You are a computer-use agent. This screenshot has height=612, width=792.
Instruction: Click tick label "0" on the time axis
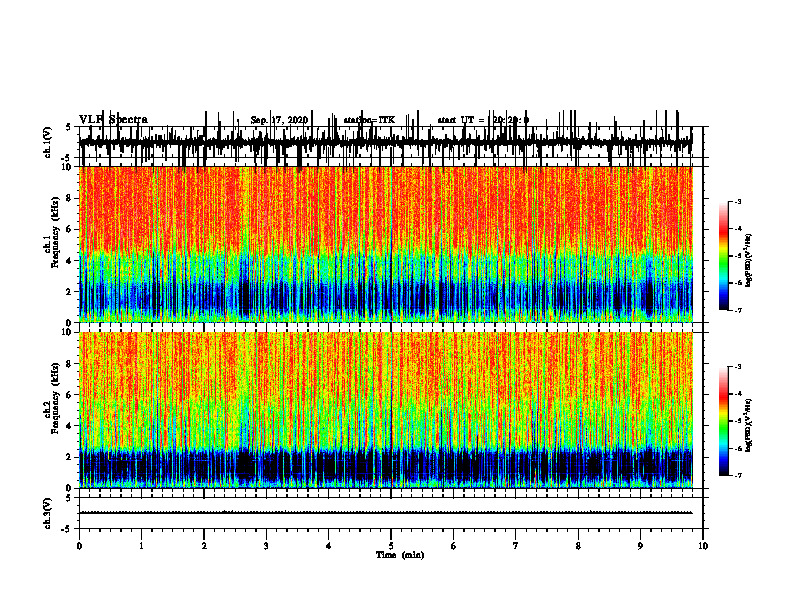coord(79,546)
